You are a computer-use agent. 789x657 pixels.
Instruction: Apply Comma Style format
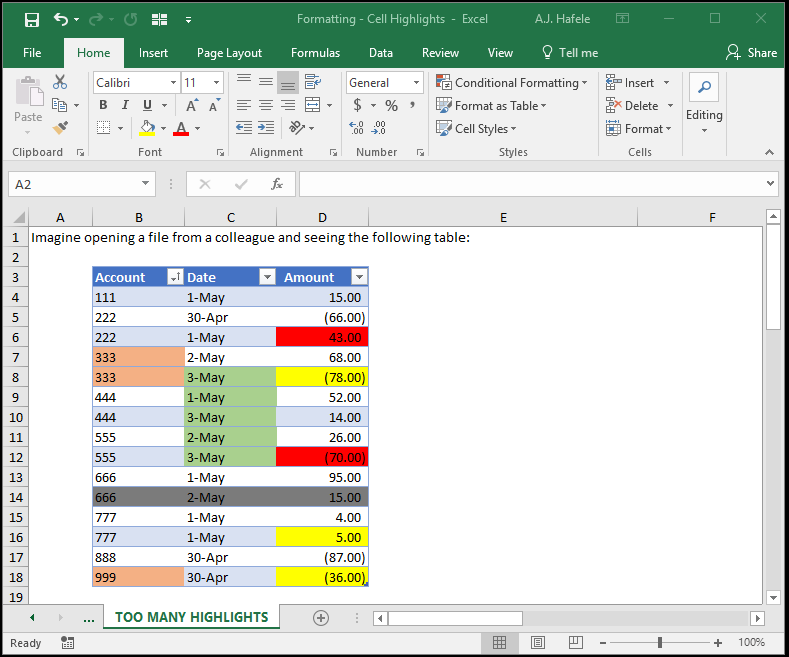tap(413, 105)
